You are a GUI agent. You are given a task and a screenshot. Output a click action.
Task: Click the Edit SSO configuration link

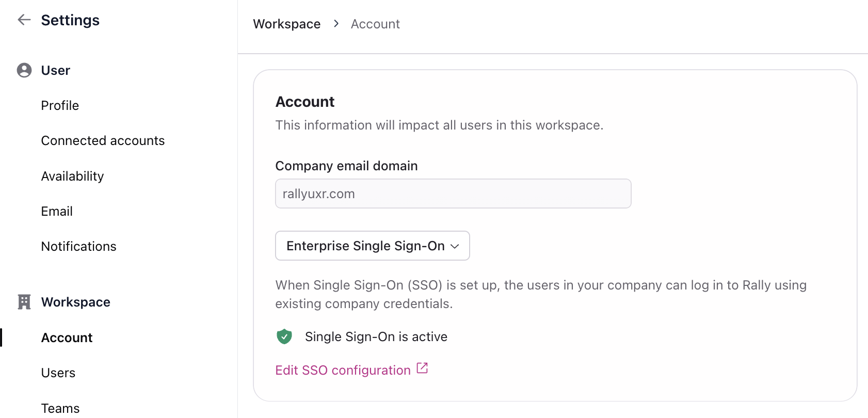tap(343, 370)
